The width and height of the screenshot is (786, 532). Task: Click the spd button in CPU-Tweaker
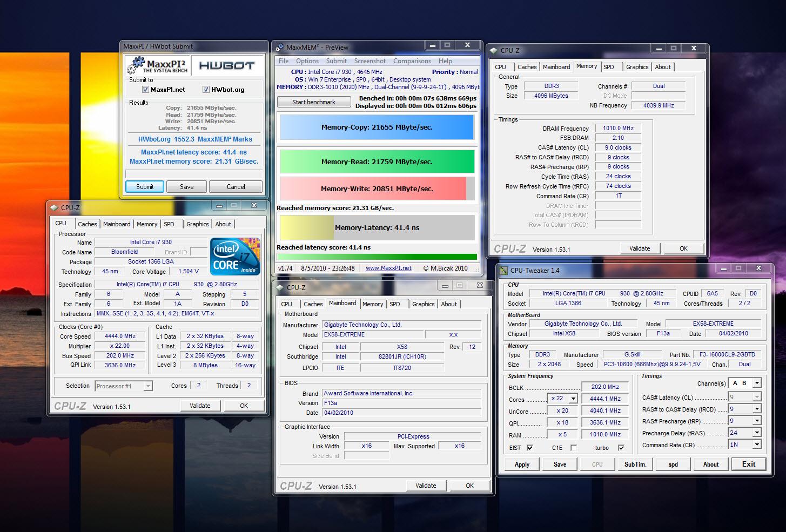tap(673, 464)
